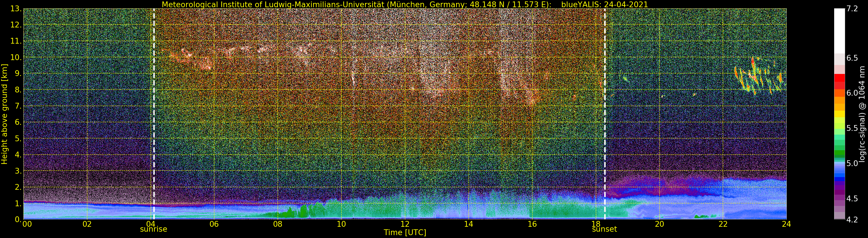Select the white dashed sunset marker line
The width and height of the screenshot is (868, 238).
605,114
